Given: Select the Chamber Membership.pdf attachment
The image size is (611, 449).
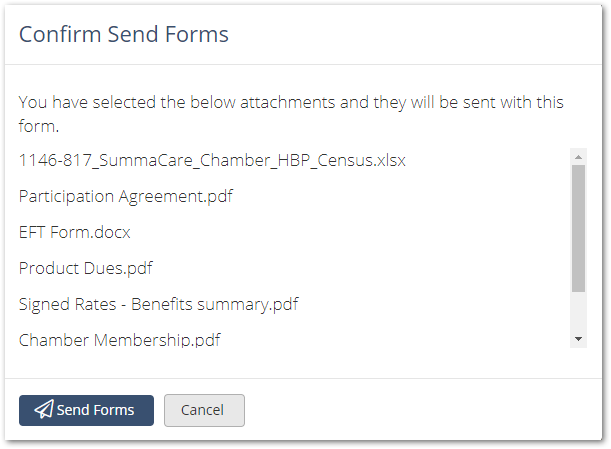Looking at the screenshot, I should (x=120, y=340).
